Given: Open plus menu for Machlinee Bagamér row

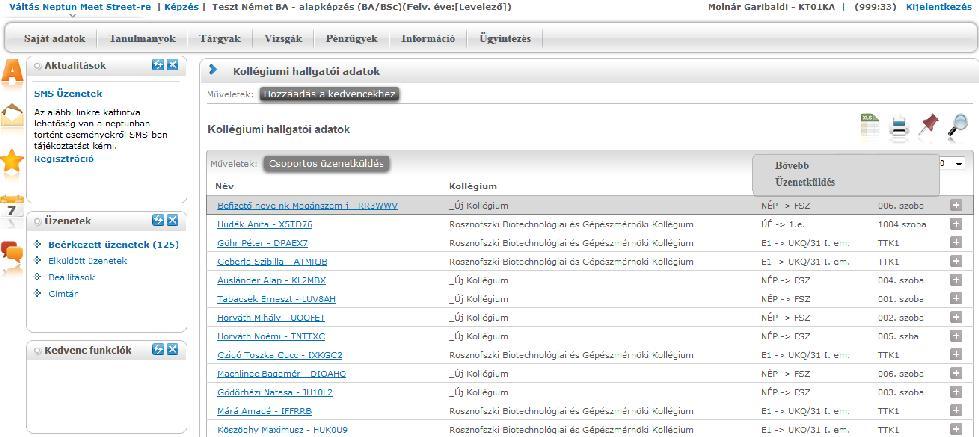Looking at the screenshot, I should pyautogui.click(x=955, y=373).
